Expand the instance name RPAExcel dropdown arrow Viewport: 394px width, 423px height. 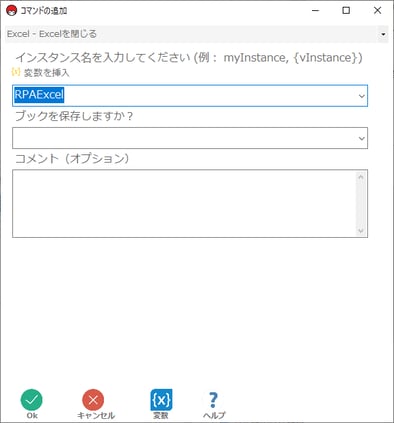tap(362, 96)
